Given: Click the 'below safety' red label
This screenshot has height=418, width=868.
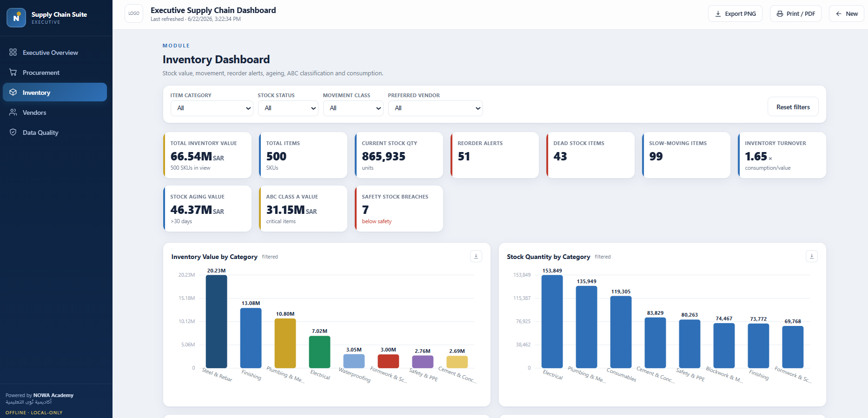Looking at the screenshot, I should point(377,221).
